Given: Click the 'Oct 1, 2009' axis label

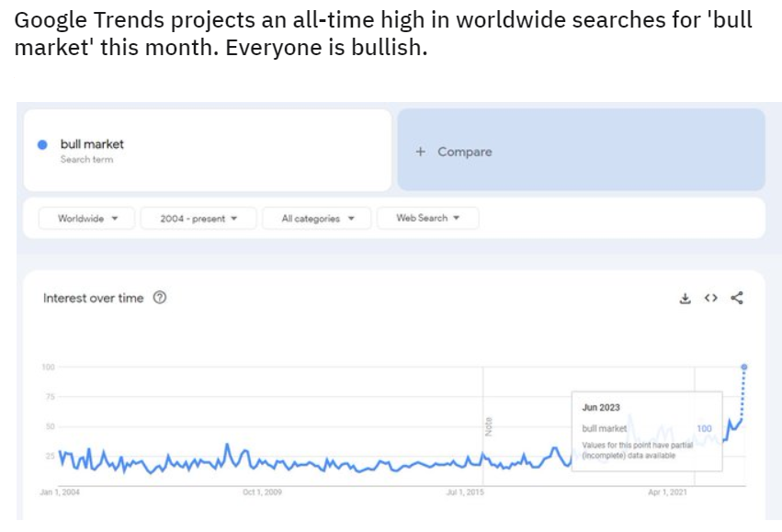Looking at the screenshot, I should click(x=262, y=493).
